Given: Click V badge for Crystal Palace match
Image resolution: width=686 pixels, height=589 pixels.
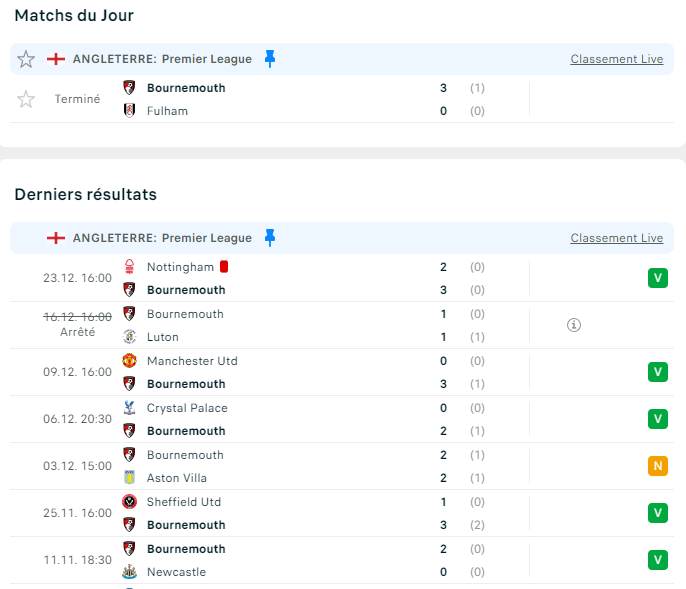Looking at the screenshot, I should click(x=658, y=419).
